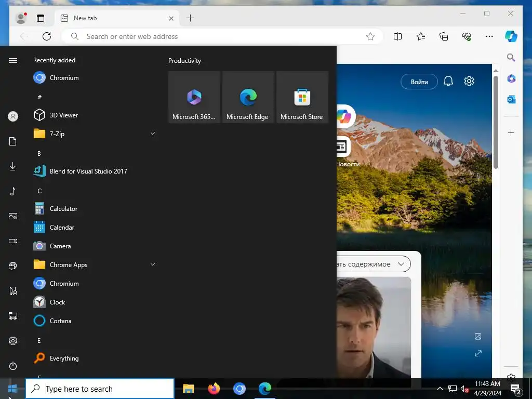Open the содержимое content dropdown
Image resolution: width=532 pixels, height=399 pixels.
point(373,264)
